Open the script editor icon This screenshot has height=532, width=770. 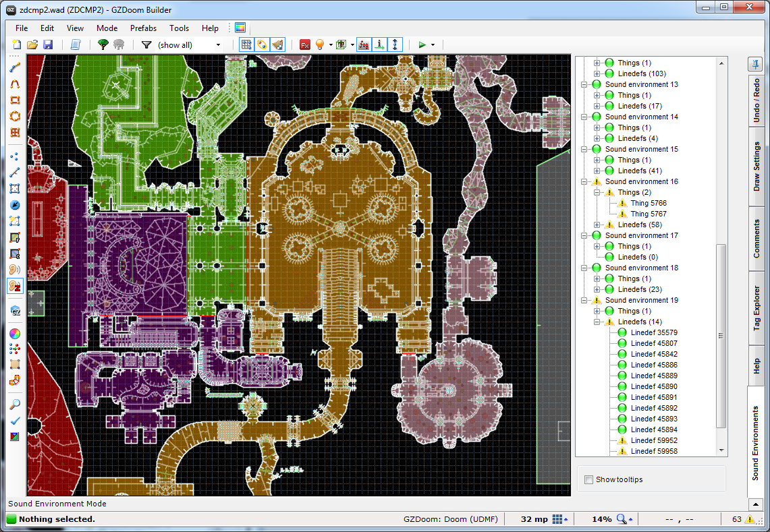click(75, 45)
